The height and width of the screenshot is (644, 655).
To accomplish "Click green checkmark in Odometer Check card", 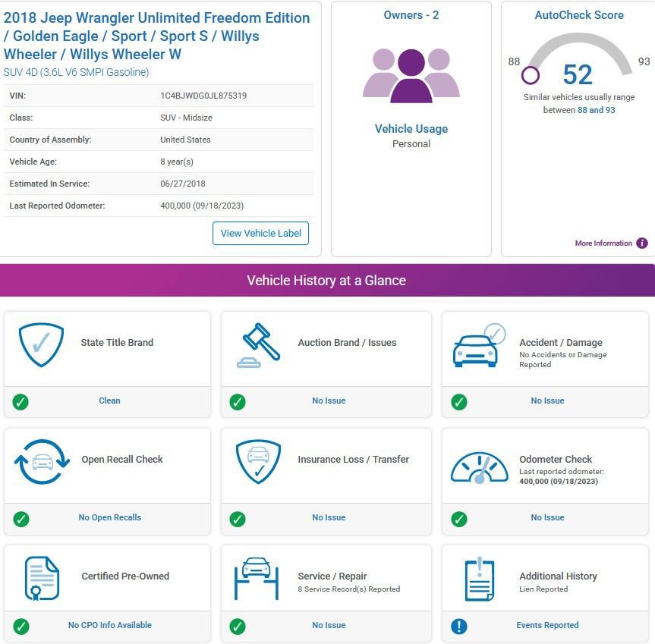I will point(459,519).
